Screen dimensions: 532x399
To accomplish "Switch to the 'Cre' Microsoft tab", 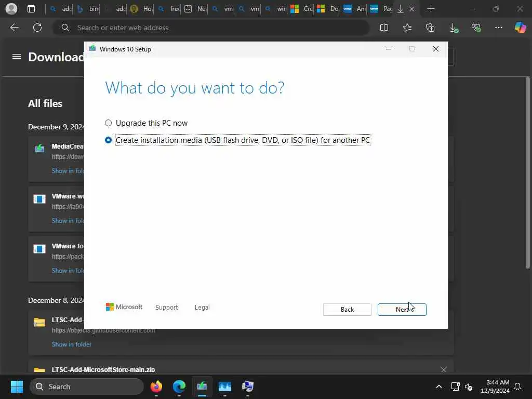I will tap(302, 9).
